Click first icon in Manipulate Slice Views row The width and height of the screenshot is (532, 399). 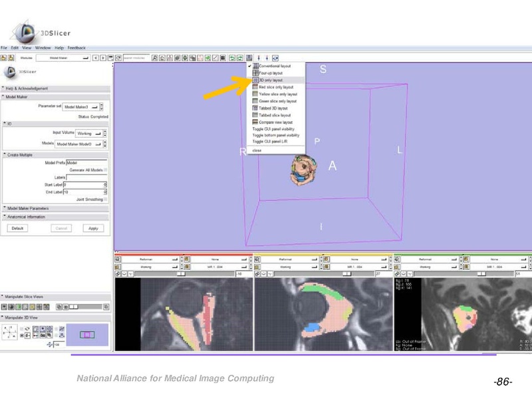coord(4,307)
